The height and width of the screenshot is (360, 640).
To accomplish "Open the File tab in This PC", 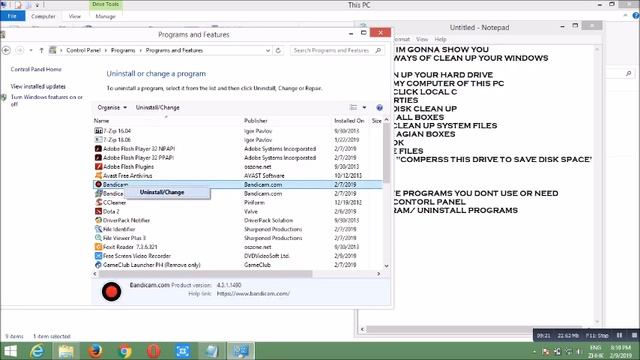I will tap(12, 16).
